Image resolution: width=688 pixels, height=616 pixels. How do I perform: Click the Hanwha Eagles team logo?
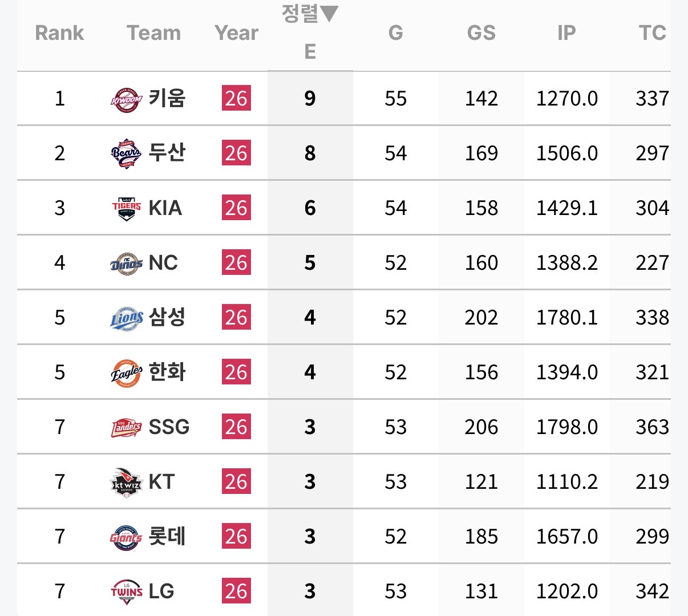126,372
